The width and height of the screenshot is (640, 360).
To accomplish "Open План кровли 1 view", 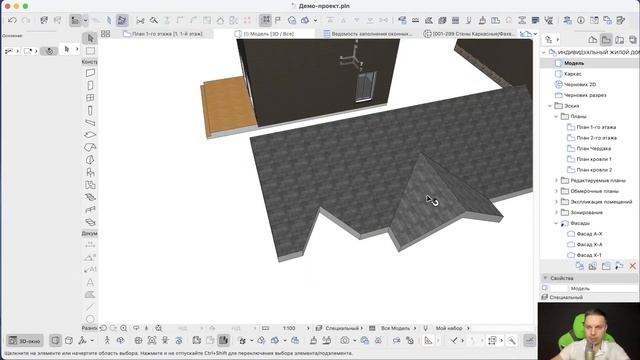I will click(x=594, y=159).
